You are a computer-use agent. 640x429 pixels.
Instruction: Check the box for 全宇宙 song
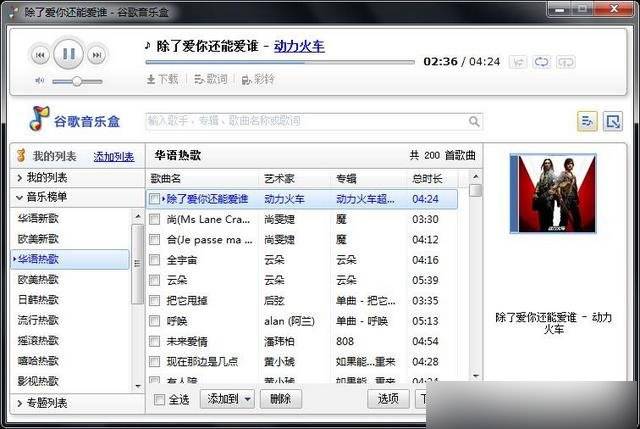pos(154,260)
